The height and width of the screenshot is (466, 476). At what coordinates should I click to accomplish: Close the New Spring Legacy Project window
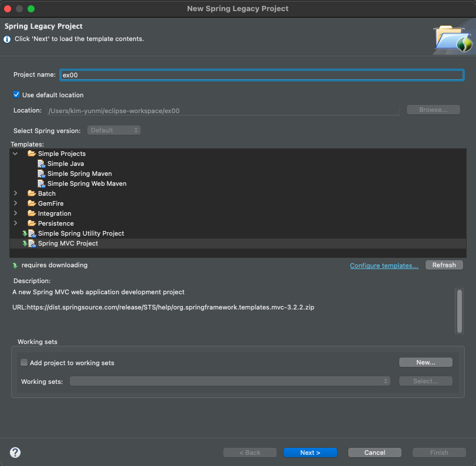[x=8, y=9]
